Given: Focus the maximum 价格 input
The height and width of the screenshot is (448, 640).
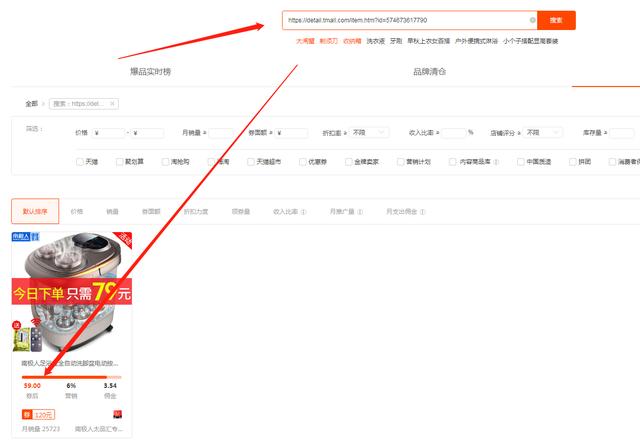Looking at the screenshot, I should 147,133.
